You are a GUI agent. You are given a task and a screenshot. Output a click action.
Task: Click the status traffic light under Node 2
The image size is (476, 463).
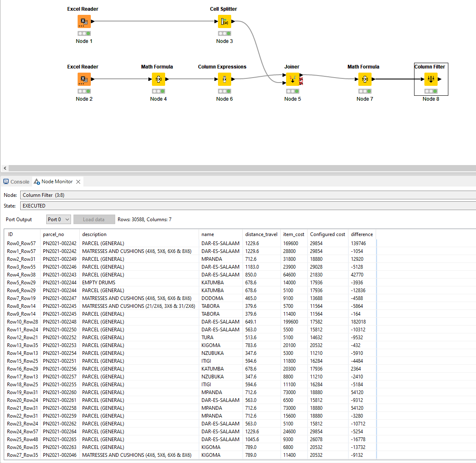(x=84, y=91)
